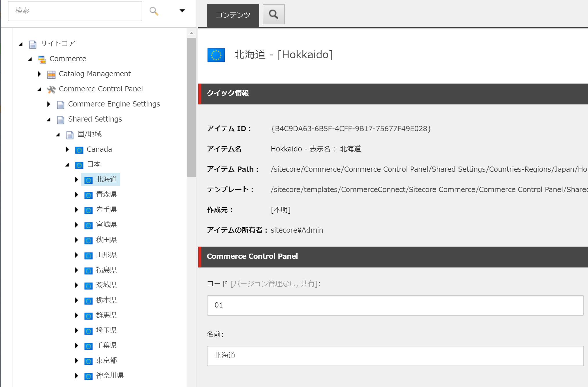Click the 国/地域 document icon

pos(70,134)
